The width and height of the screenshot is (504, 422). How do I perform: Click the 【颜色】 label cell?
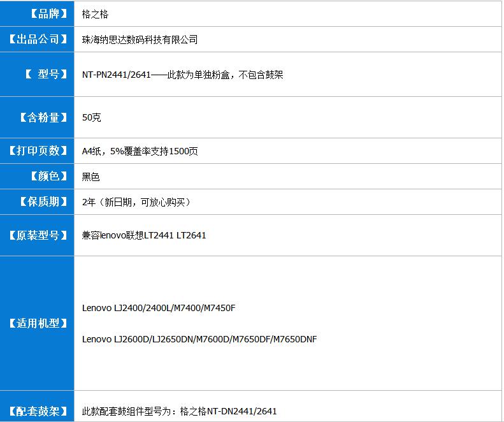[37, 177]
